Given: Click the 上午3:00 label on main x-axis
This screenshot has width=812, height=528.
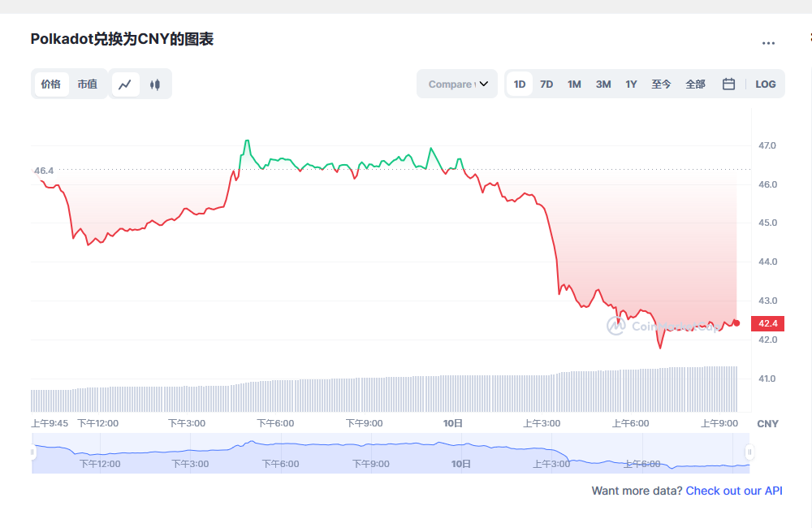Looking at the screenshot, I should point(542,423).
